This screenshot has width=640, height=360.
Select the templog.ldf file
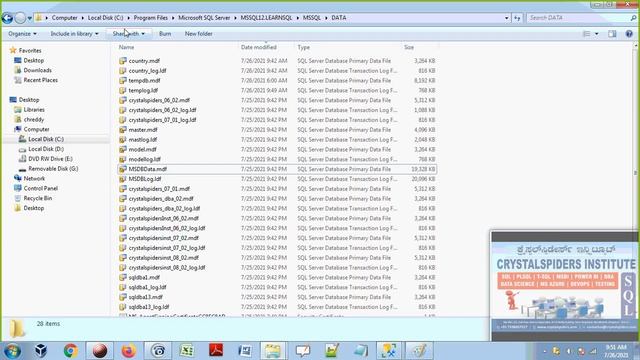point(143,90)
